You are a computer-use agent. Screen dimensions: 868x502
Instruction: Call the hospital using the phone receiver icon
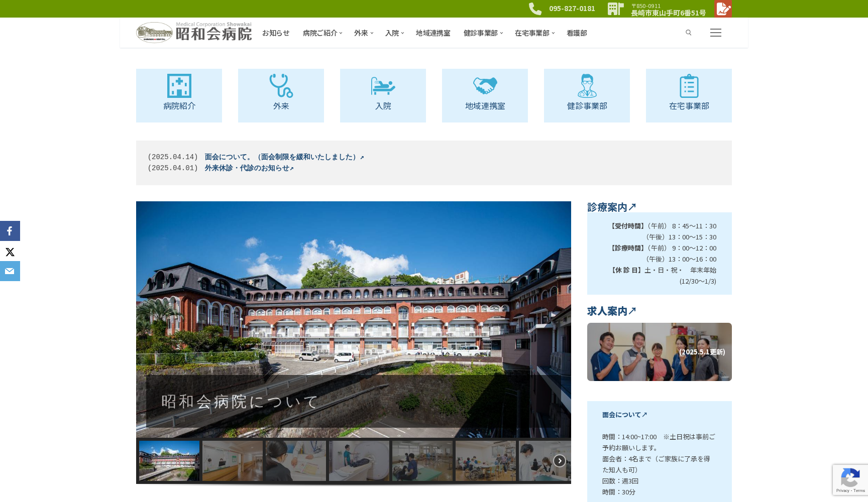[x=534, y=8]
